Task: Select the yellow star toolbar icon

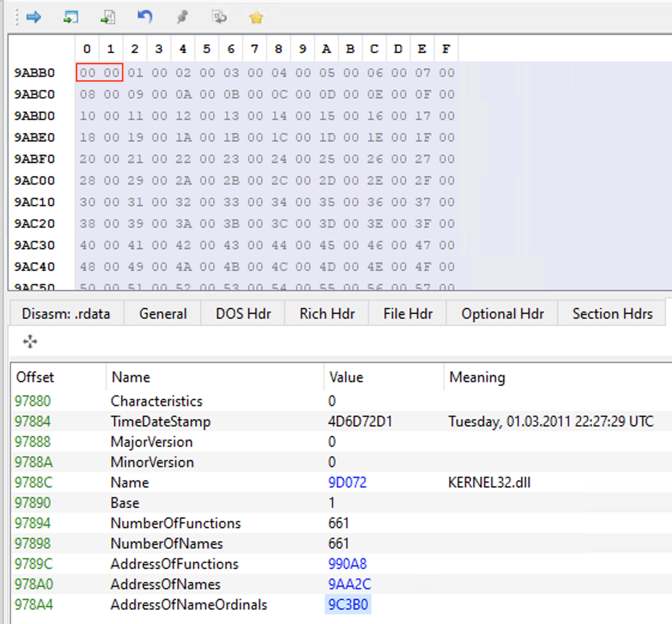Action: pos(256,17)
